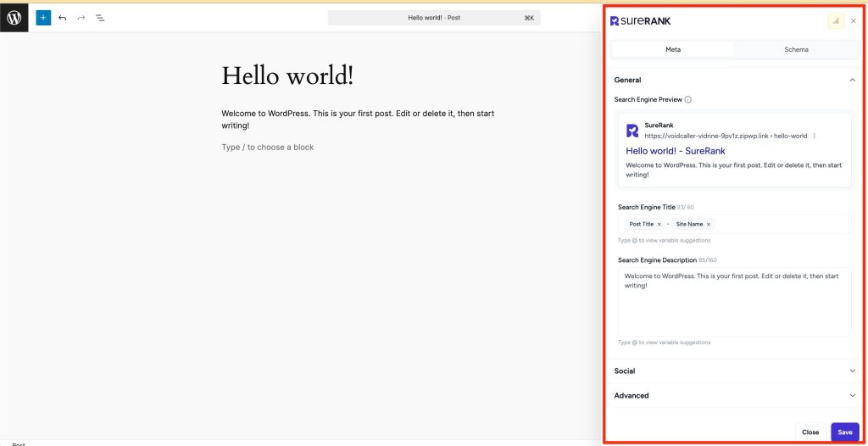Collapse the General section

click(x=853, y=80)
